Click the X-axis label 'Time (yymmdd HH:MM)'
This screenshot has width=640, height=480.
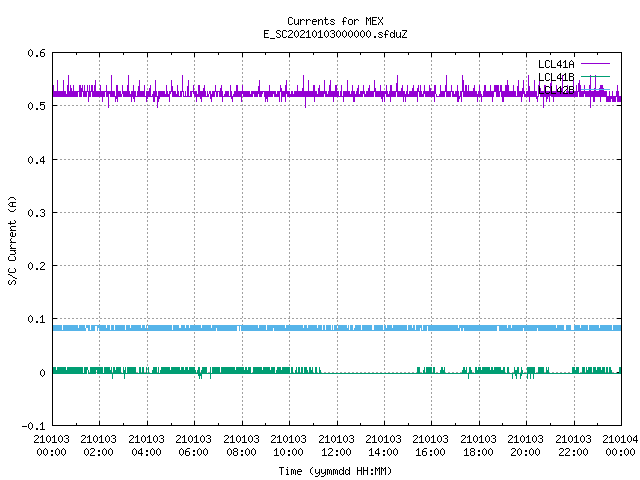click(x=335, y=471)
